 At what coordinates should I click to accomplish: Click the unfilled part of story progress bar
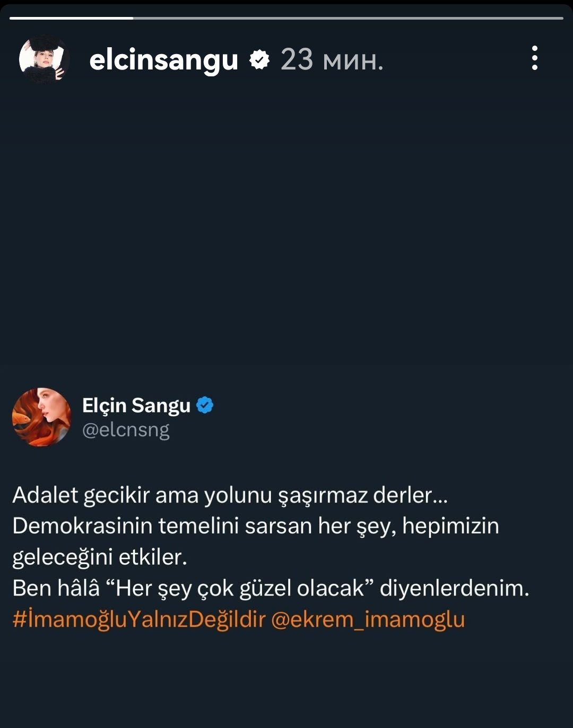click(348, 18)
